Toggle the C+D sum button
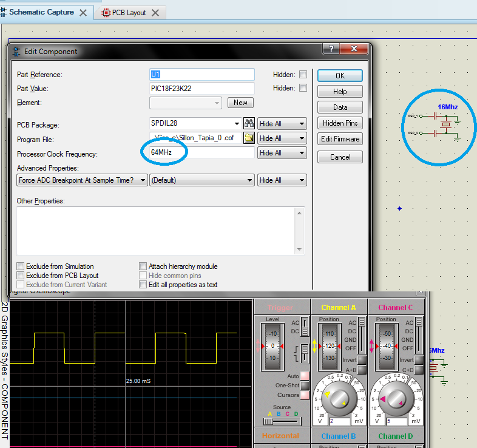The width and height of the screenshot is (477, 448). click(419, 370)
